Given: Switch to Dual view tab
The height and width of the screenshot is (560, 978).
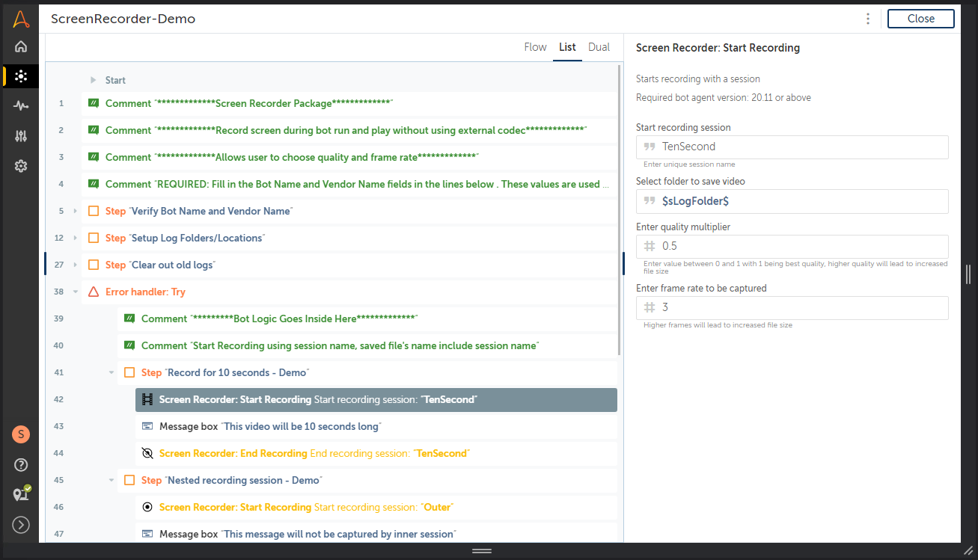Looking at the screenshot, I should tap(599, 47).
